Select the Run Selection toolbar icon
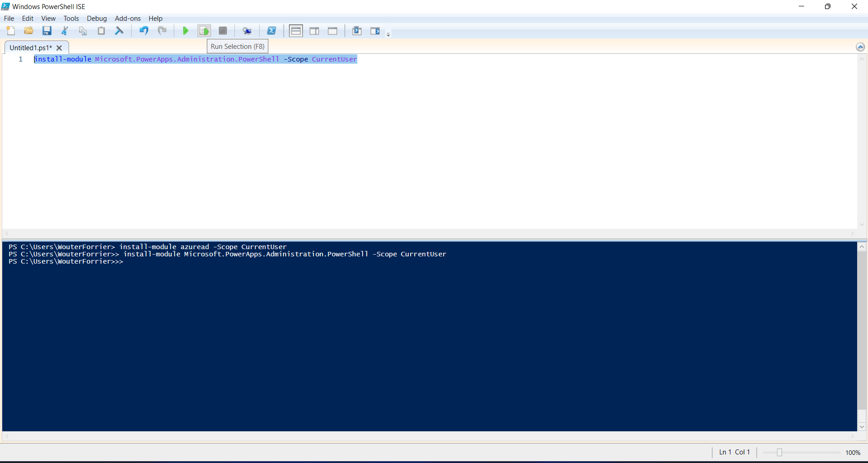868x463 pixels. point(204,31)
